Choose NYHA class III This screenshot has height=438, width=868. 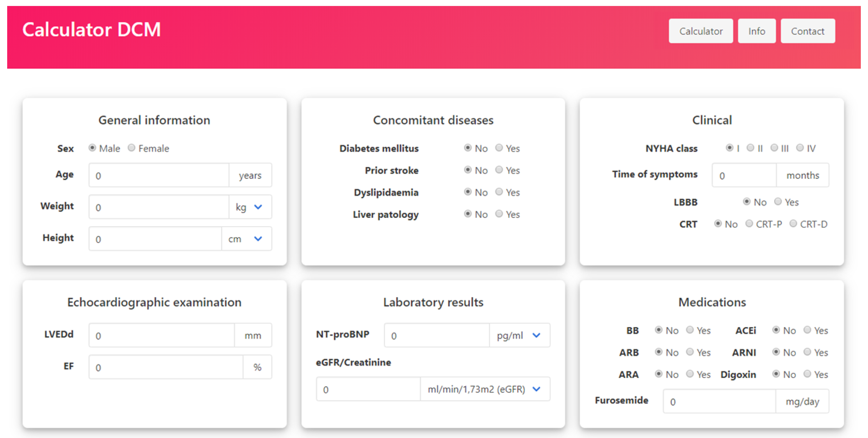click(774, 148)
